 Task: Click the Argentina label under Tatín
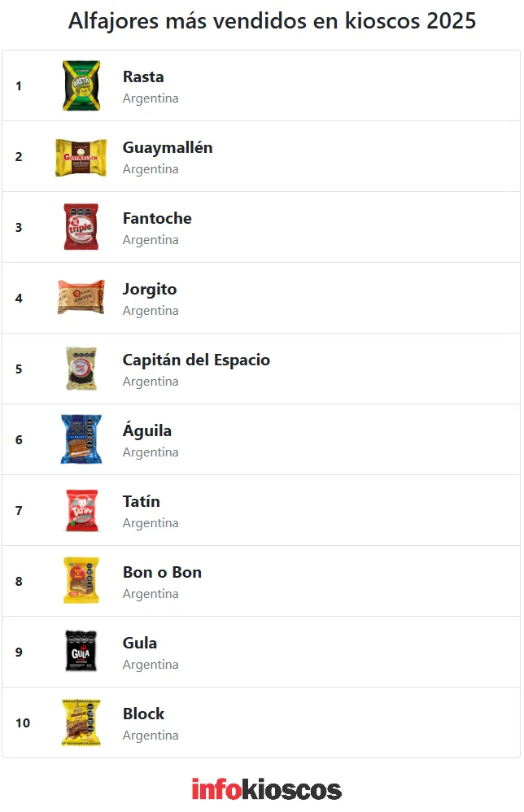coord(151,523)
